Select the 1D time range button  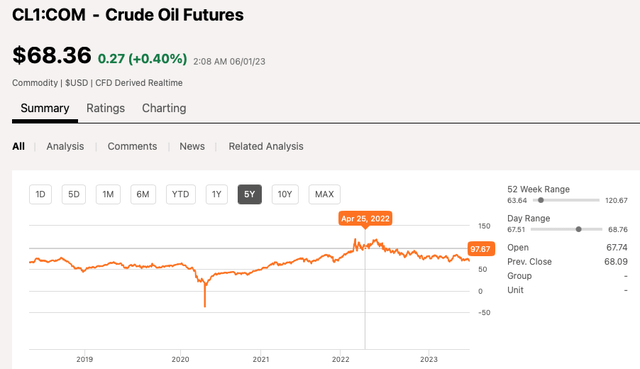40,194
